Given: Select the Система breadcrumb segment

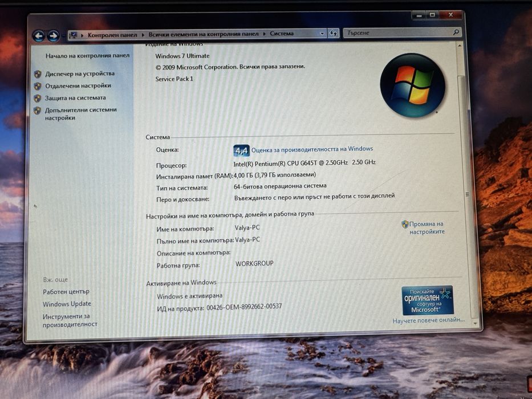Looking at the screenshot, I should click(282, 33).
